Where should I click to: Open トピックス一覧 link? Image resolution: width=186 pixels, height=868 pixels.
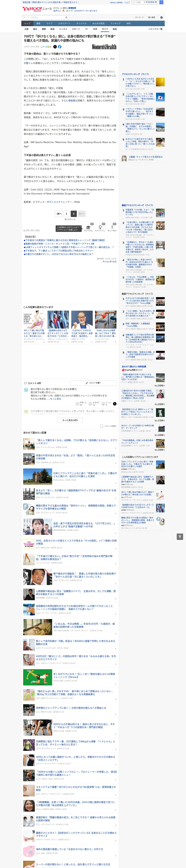(x=155, y=29)
